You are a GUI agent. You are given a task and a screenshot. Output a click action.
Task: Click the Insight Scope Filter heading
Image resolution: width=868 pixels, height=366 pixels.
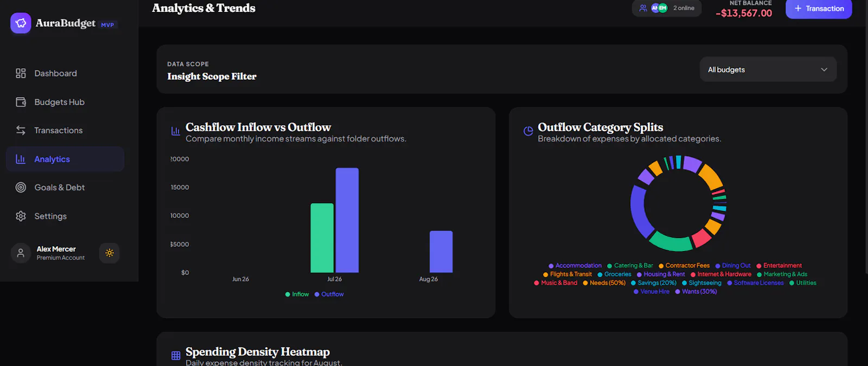click(x=212, y=76)
